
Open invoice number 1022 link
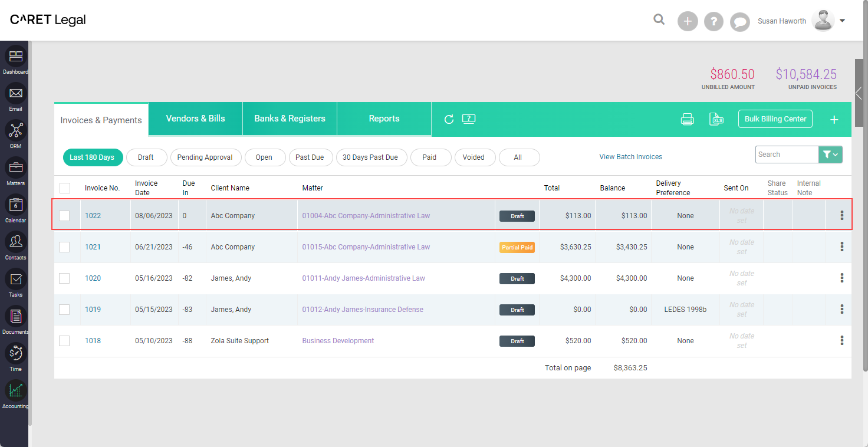(93, 216)
